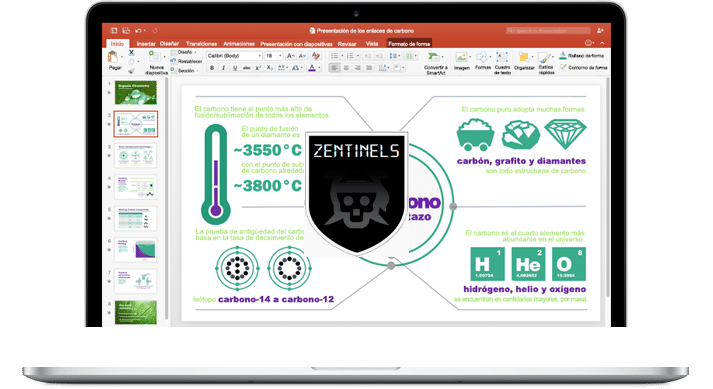Switch to the Insertar tab
The height and width of the screenshot is (389, 713).
[x=146, y=44]
